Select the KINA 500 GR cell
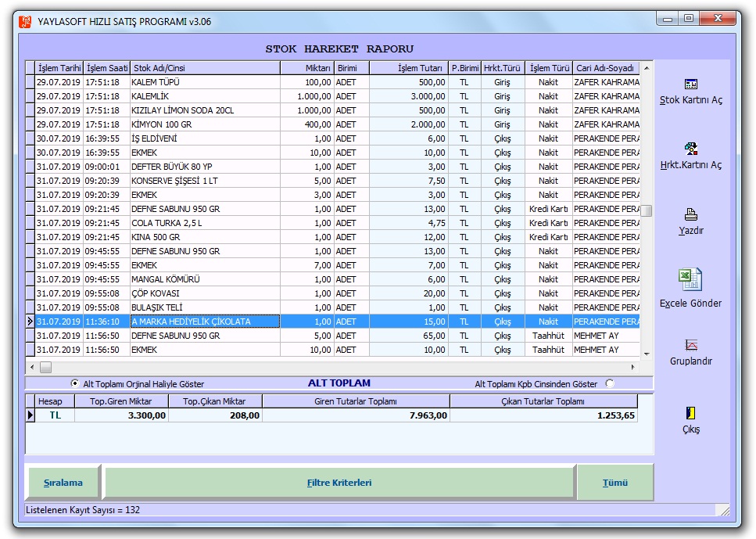 (205, 237)
